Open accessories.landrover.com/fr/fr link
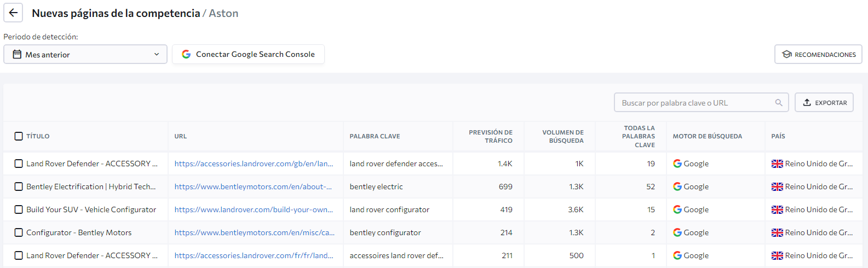The width and height of the screenshot is (868, 268). tap(254, 255)
